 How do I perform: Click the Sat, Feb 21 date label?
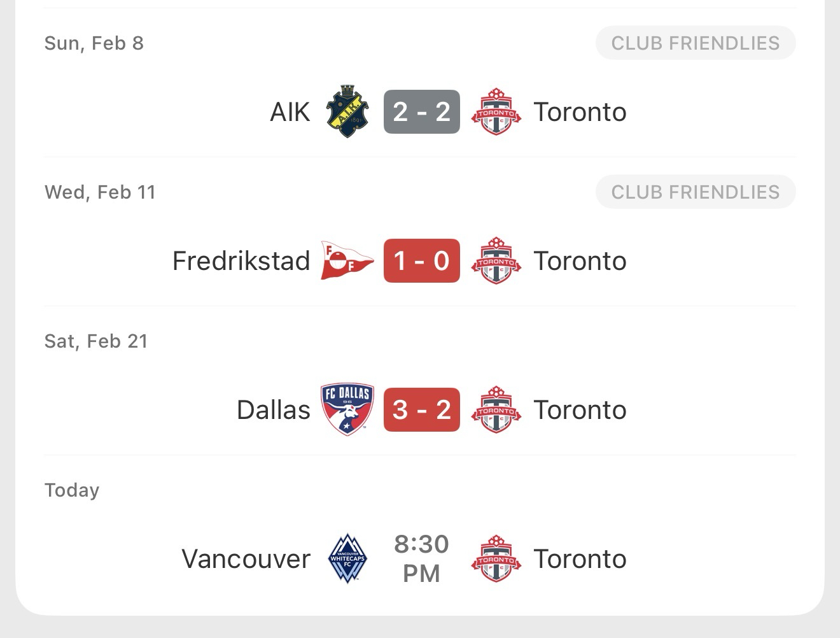[96, 341]
